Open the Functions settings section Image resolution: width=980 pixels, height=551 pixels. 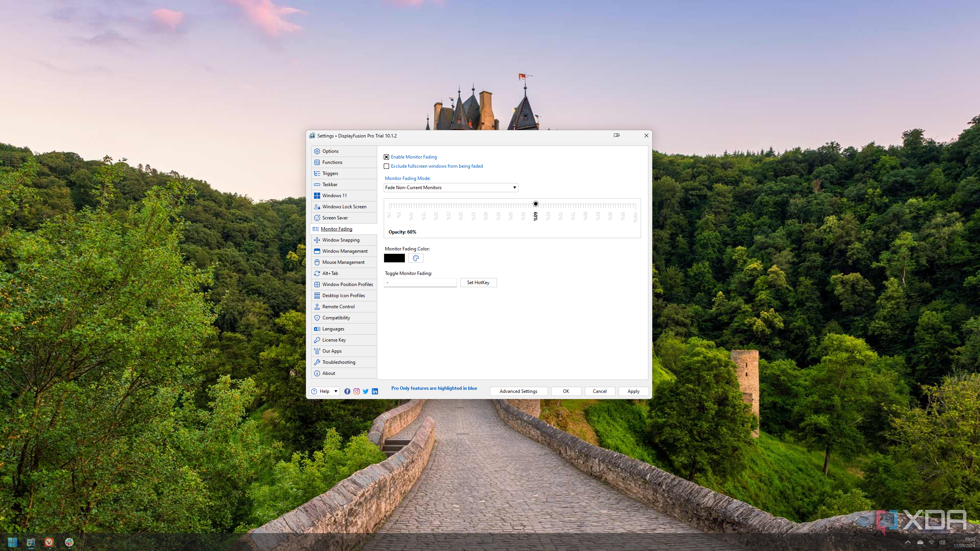(x=344, y=162)
